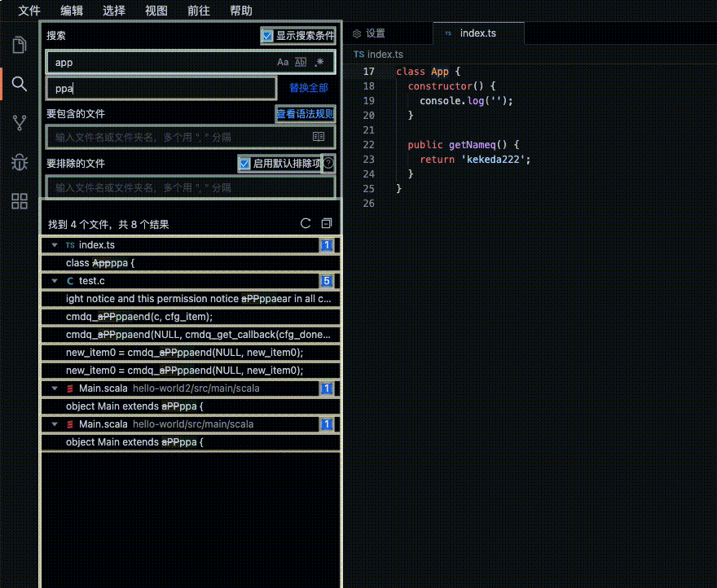Open the 编辑 menu
Screen dimensions: 717x588
tap(72, 11)
